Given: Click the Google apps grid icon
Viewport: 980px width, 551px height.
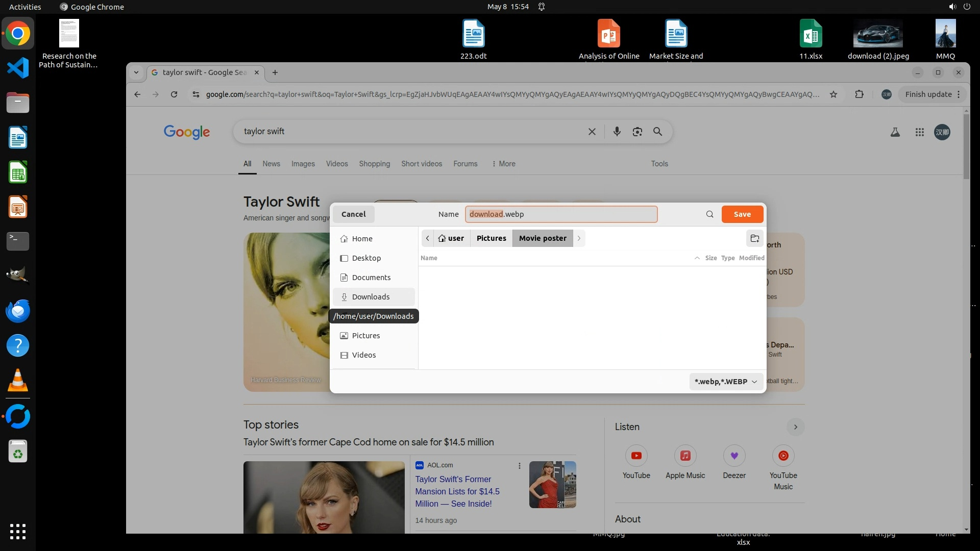Looking at the screenshot, I should (x=919, y=132).
